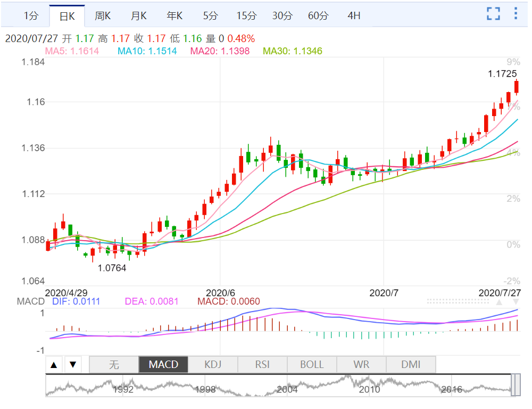Click the 2020/6 x-axis date label
Viewport: 532px width, 409px height.
(221, 293)
